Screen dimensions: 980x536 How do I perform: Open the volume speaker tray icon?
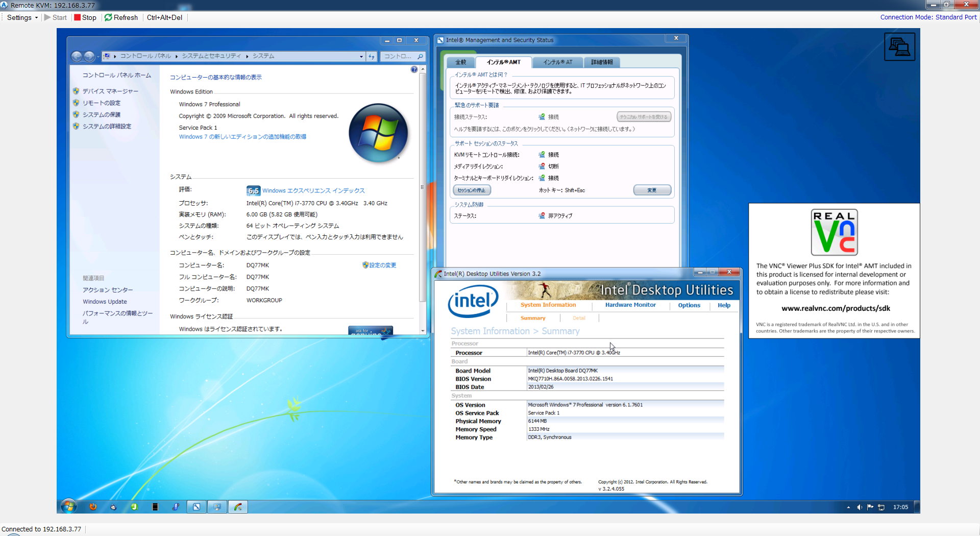pos(860,507)
